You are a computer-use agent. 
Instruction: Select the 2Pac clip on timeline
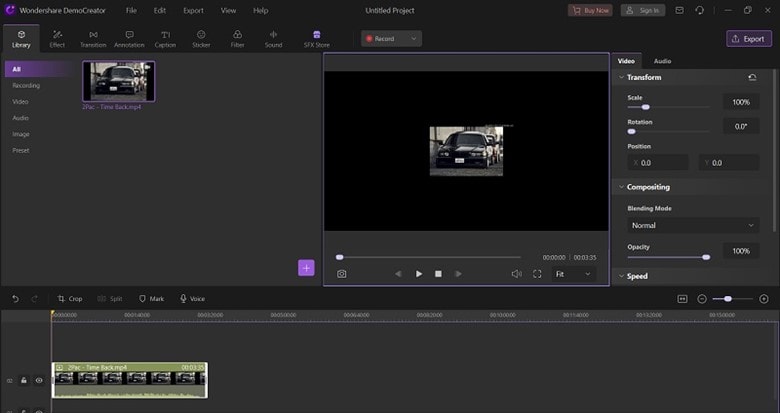point(129,380)
